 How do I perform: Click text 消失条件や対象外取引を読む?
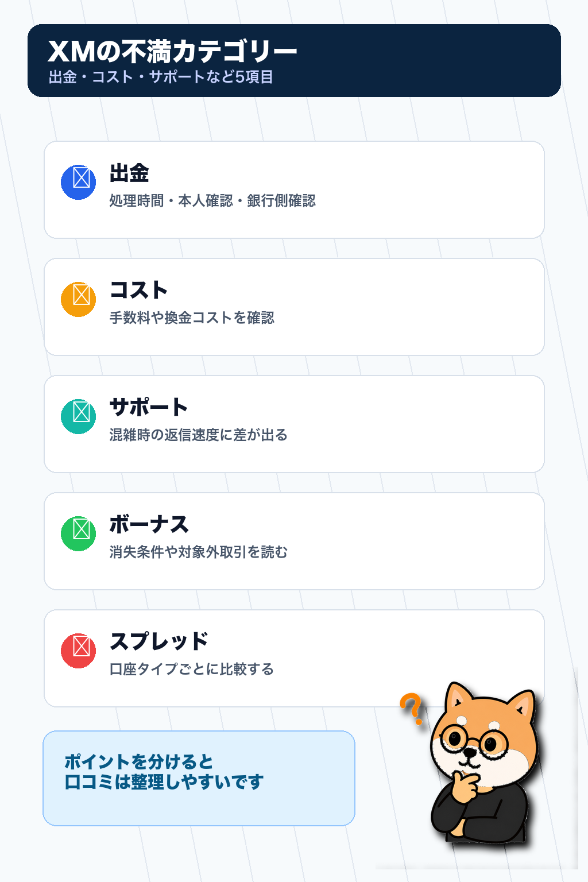pyautogui.click(x=198, y=552)
